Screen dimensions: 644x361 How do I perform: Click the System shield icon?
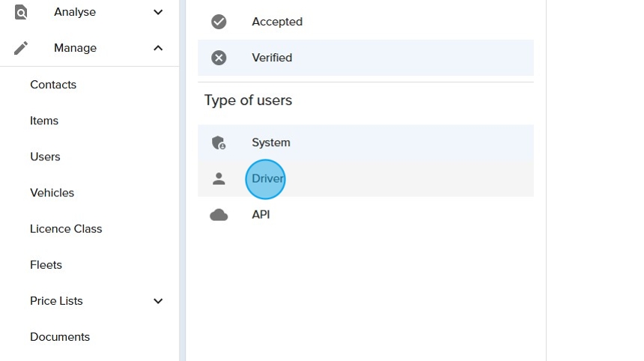click(x=219, y=142)
